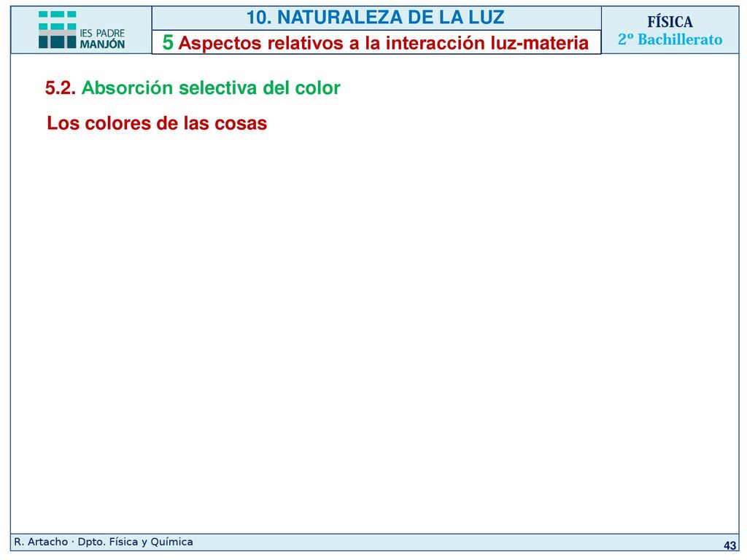747x560 pixels.
Task: Click the slide number 43
Action: pyautogui.click(x=729, y=545)
